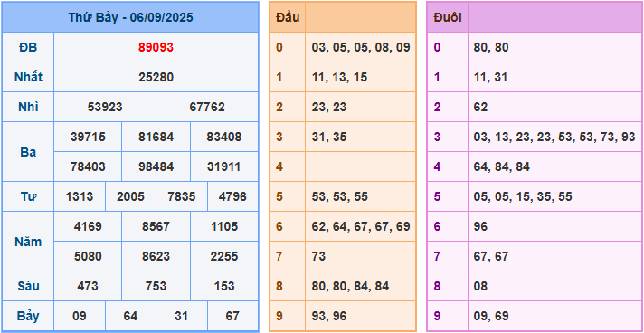The height and width of the screenshot is (333, 644).
Task: Click Đầu row values 31, 35
Action: (328, 137)
